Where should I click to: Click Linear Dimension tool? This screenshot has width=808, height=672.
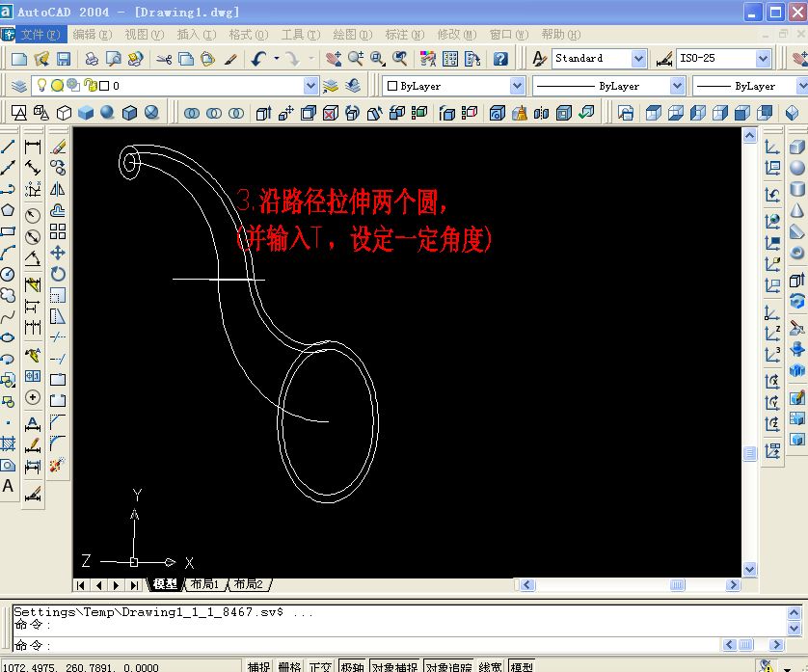(33, 147)
